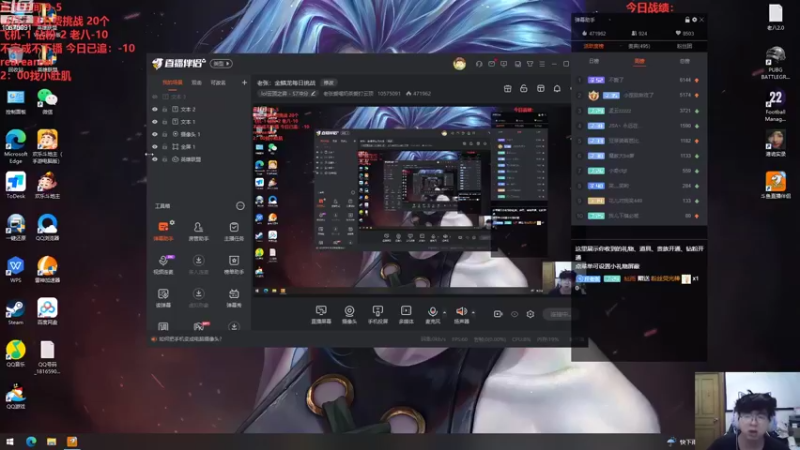This screenshot has height=450, width=800.
Task: Open the 房管助手 tool
Action: pos(198,231)
